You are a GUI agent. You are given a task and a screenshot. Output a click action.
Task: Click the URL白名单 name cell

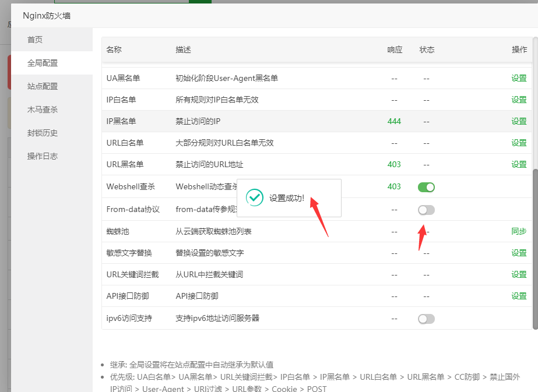coord(125,143)
